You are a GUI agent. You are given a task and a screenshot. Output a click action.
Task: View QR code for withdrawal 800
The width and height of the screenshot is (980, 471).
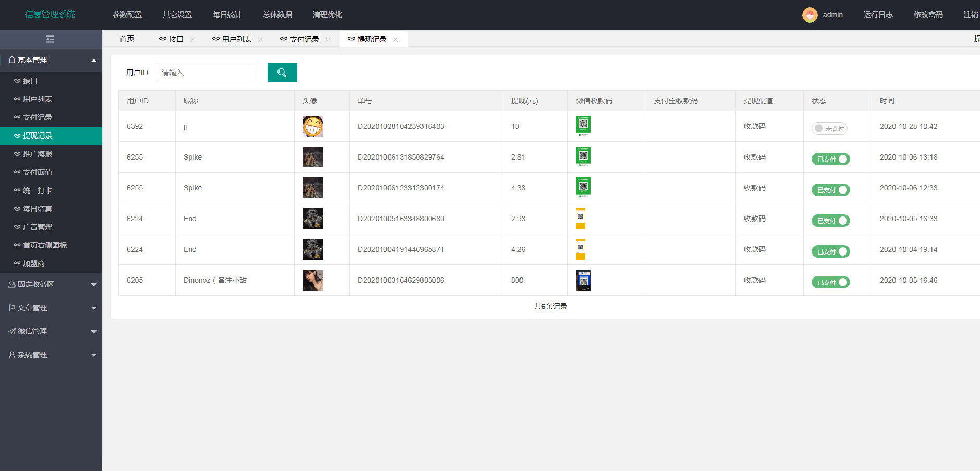click(584, 280)
